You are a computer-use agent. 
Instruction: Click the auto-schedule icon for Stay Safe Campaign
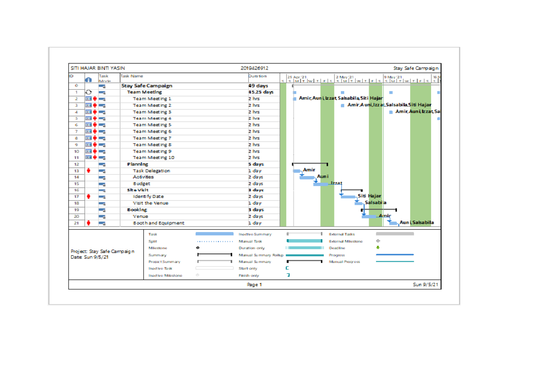coord(102,86)
